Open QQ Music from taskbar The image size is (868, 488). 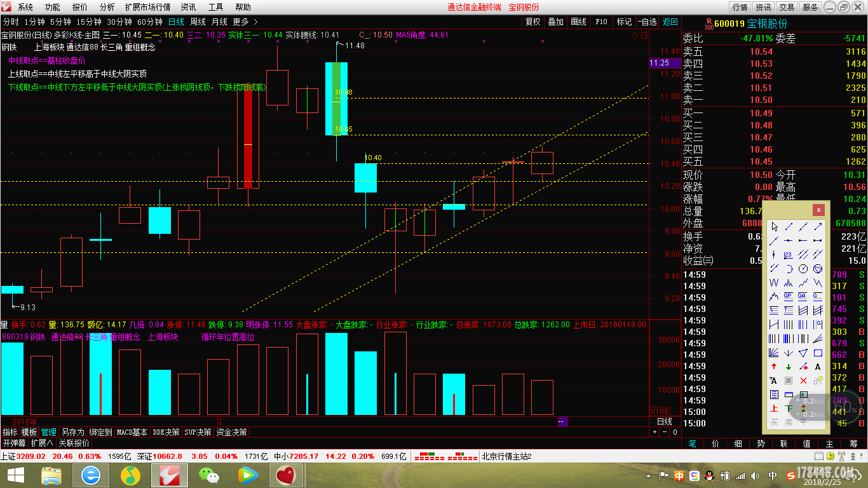pos(130,475)
